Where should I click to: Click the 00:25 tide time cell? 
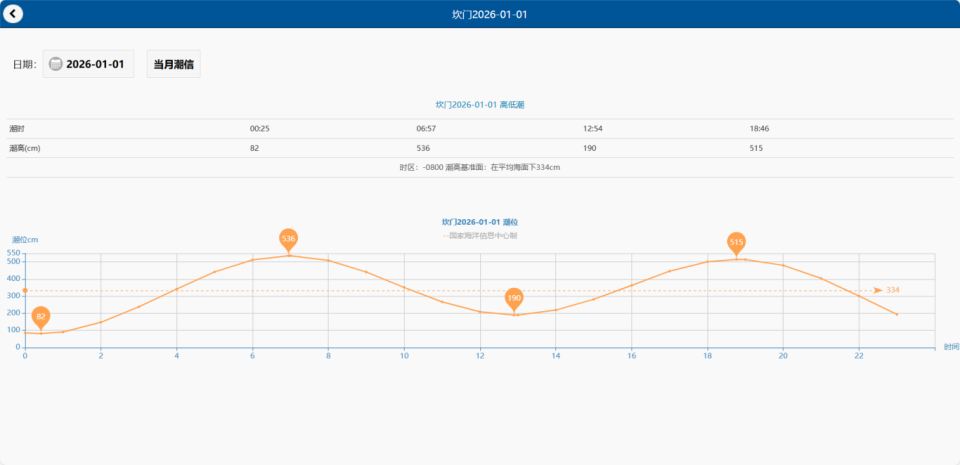click(260, 129)
